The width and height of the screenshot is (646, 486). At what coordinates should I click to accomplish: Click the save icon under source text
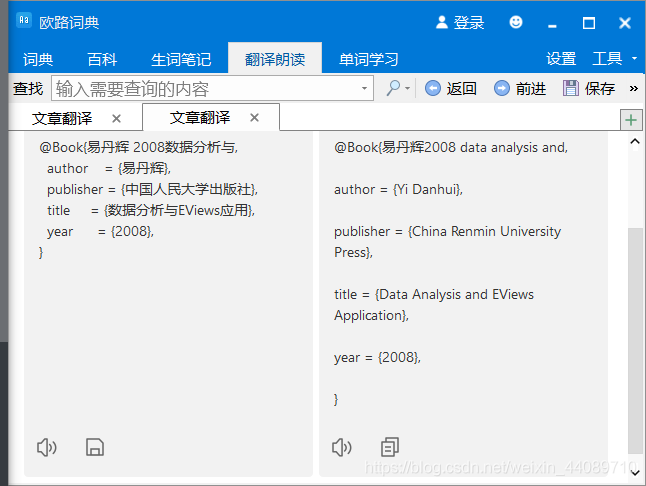coord(95,447)
